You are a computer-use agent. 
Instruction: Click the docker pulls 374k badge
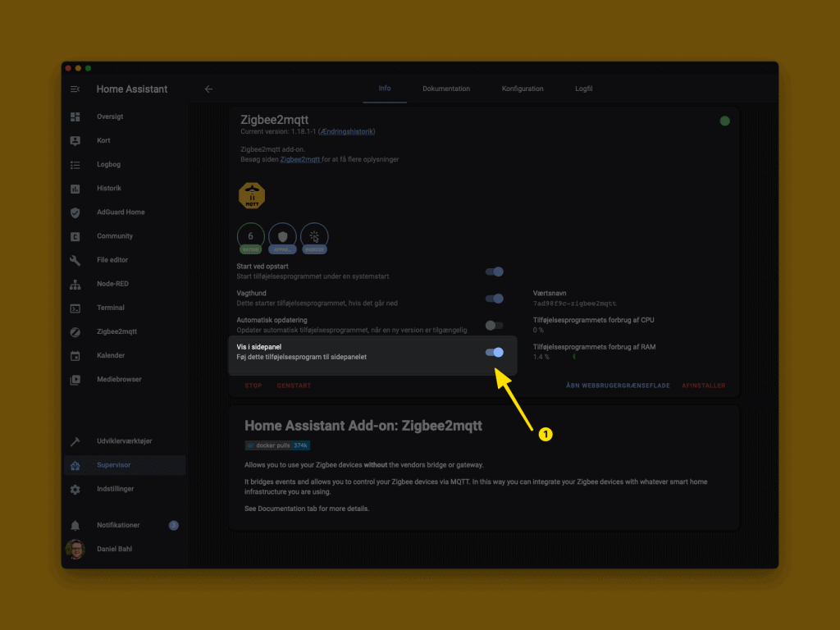click(x=277, y=445)
